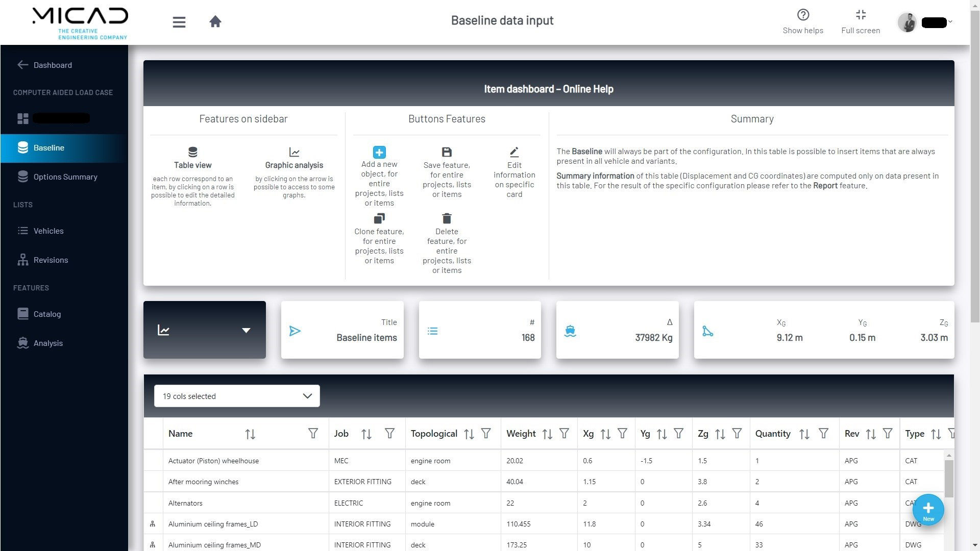Open Options Summary in sidebar
The height and width of the screenshot is (551, 980).
click(x=64, y=177)
